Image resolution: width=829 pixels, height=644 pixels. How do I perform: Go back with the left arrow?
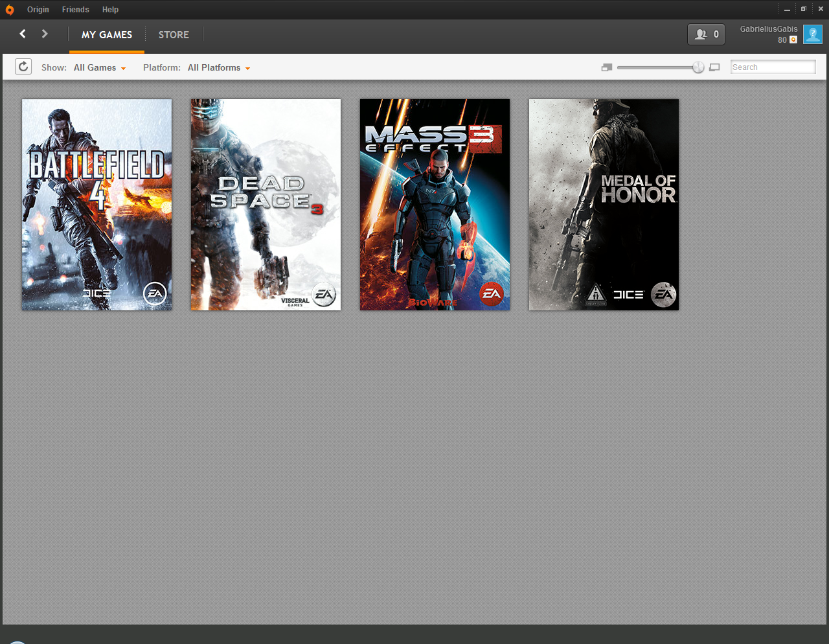(23, 34)
